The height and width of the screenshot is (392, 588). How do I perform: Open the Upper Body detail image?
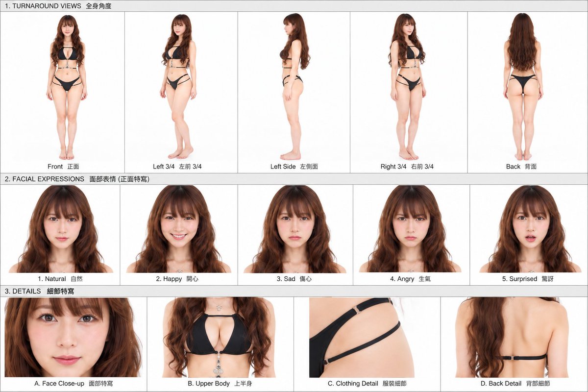click(220, 337)
